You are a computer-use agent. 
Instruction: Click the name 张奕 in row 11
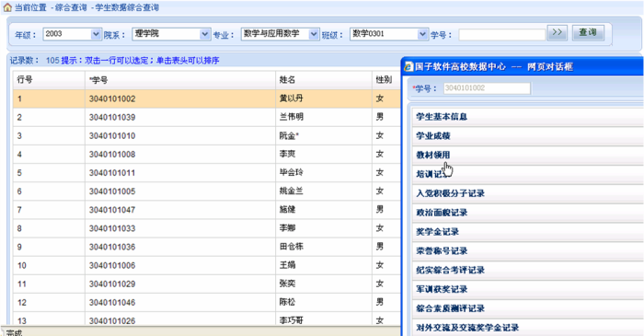pos(287,284)
